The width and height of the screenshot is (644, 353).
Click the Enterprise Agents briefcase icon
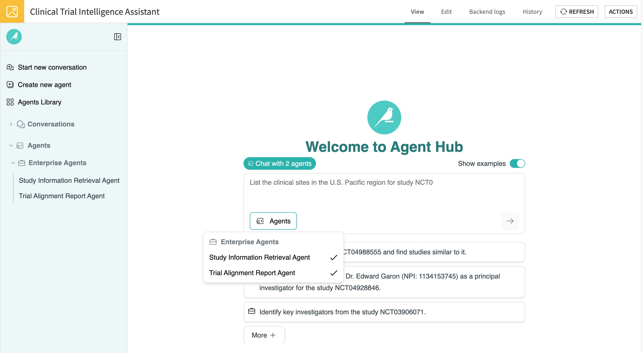21,163
